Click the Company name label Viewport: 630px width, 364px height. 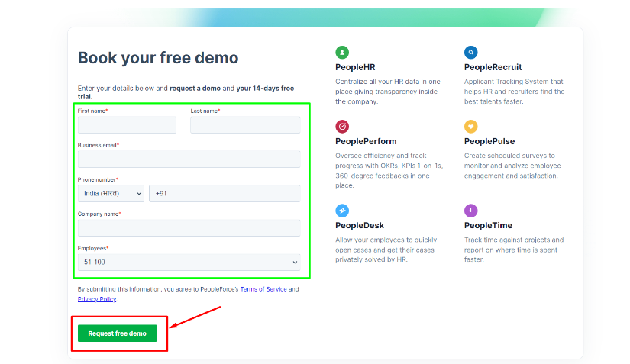pos(99,214)
